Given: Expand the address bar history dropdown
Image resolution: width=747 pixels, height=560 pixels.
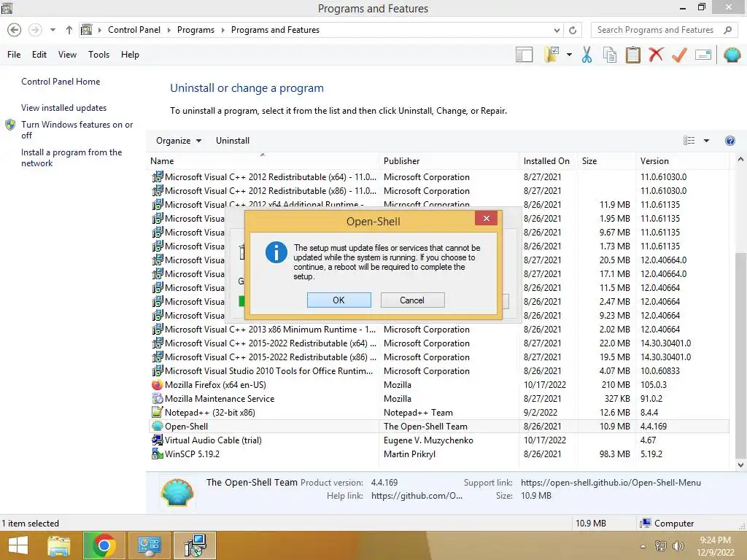Looking at the screenshot, I should pos(557,30).
